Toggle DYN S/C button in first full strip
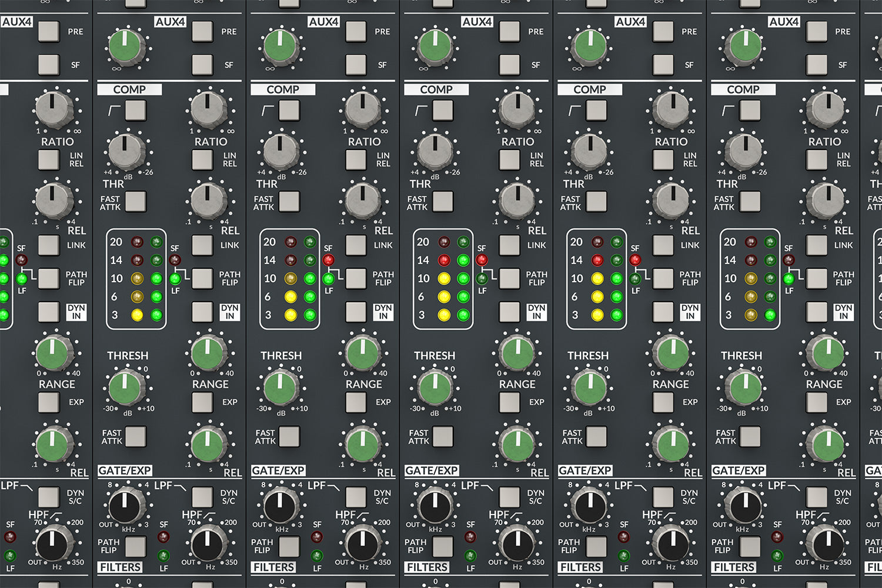Viewport: 882px width, 588px height. coord(202,497)
